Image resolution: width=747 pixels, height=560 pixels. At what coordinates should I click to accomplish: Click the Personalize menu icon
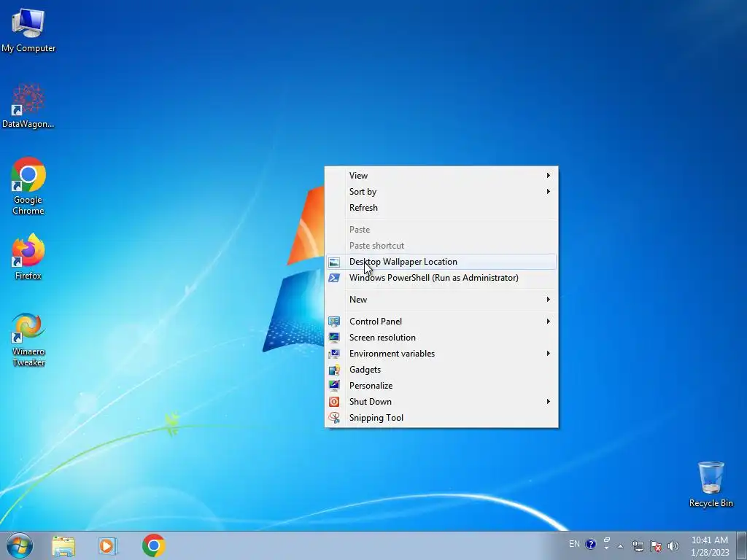click(334, 386)
